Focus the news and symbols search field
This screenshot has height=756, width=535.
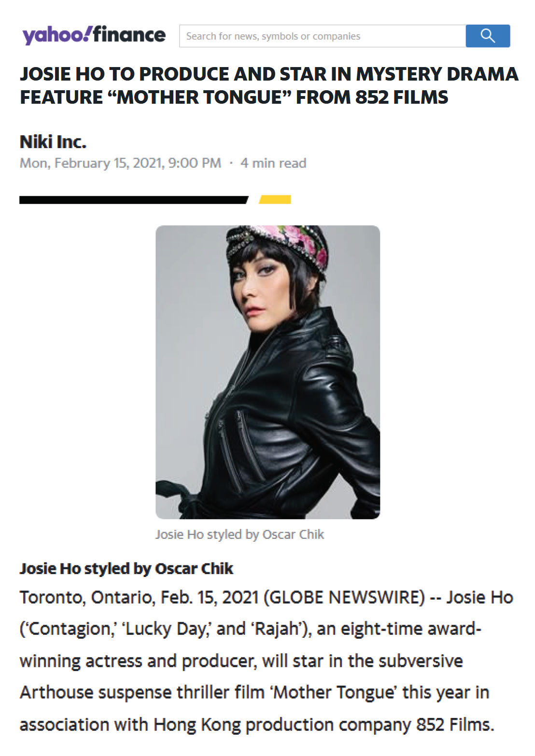323,36
